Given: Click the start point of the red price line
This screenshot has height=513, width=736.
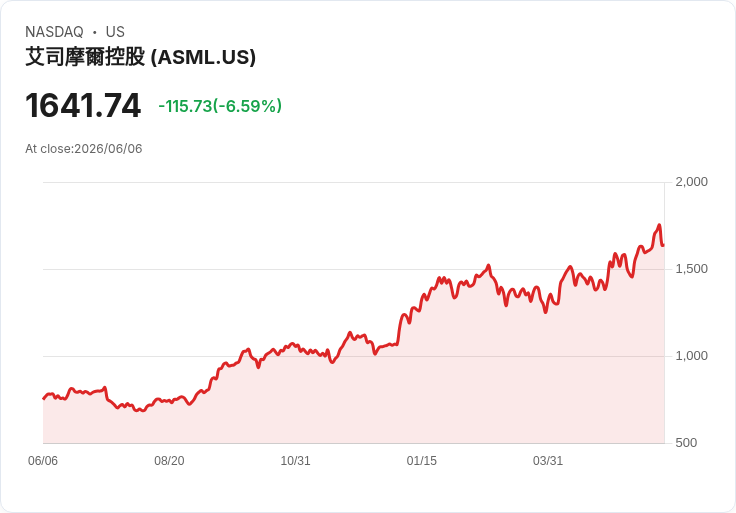Looking at the screenshot, I should 44,398.
